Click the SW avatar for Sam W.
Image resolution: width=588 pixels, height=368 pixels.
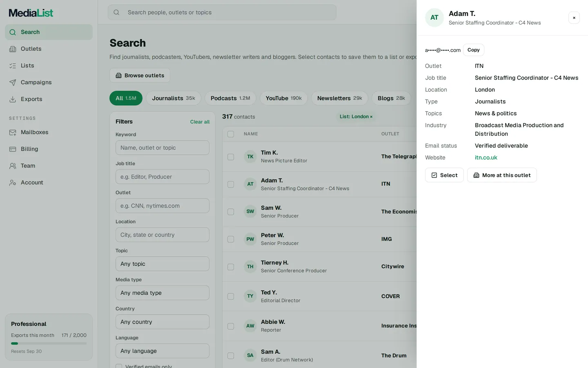click(x=250, y=211)
